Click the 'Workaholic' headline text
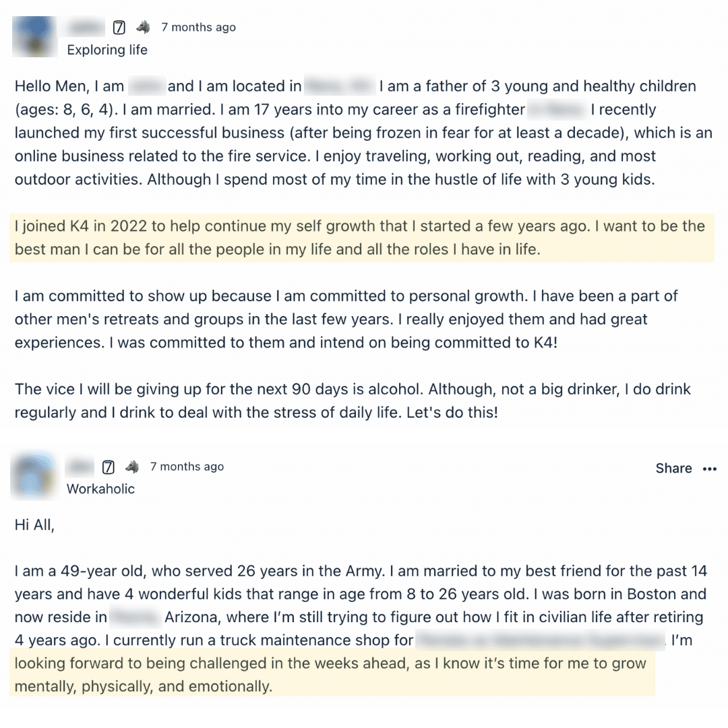The width and height of the screenshot is (728, 728). (x=100, y=489)
